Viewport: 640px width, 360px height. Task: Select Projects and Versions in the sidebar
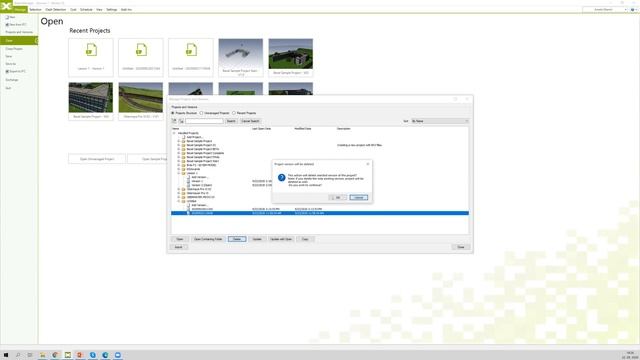(19, 32)
